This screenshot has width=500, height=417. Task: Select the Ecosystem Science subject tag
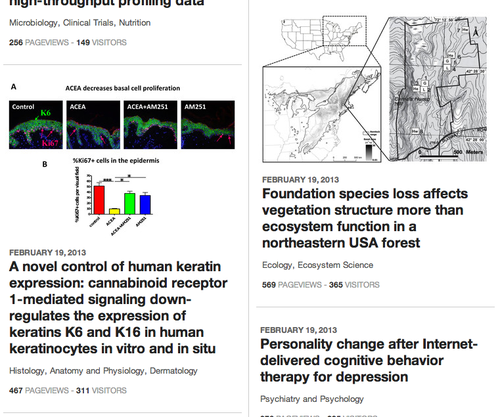335,265
